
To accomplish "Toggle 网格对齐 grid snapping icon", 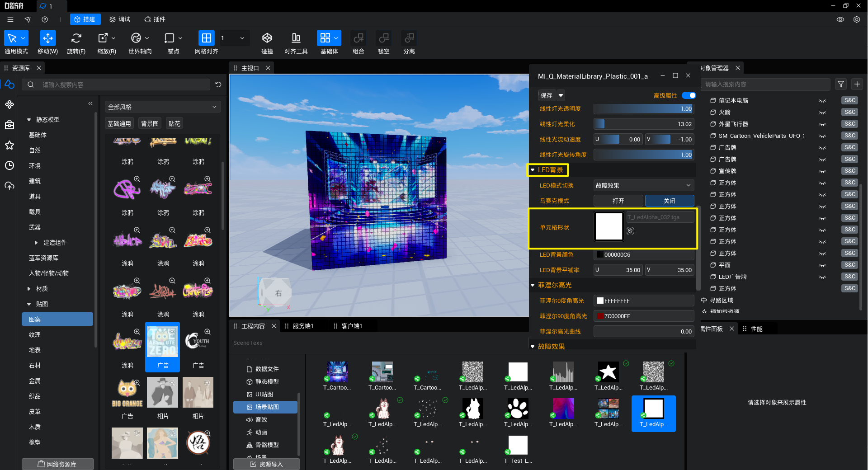I will coord(206,38).
